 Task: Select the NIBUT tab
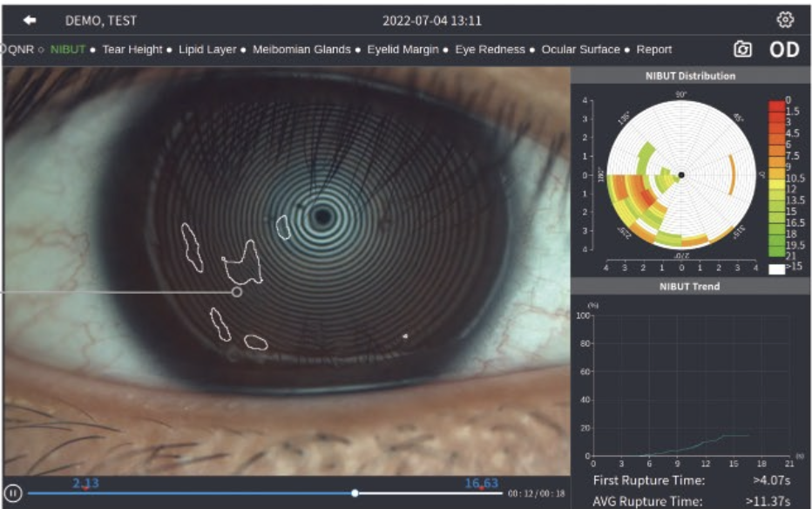click(x=68, y=50)
